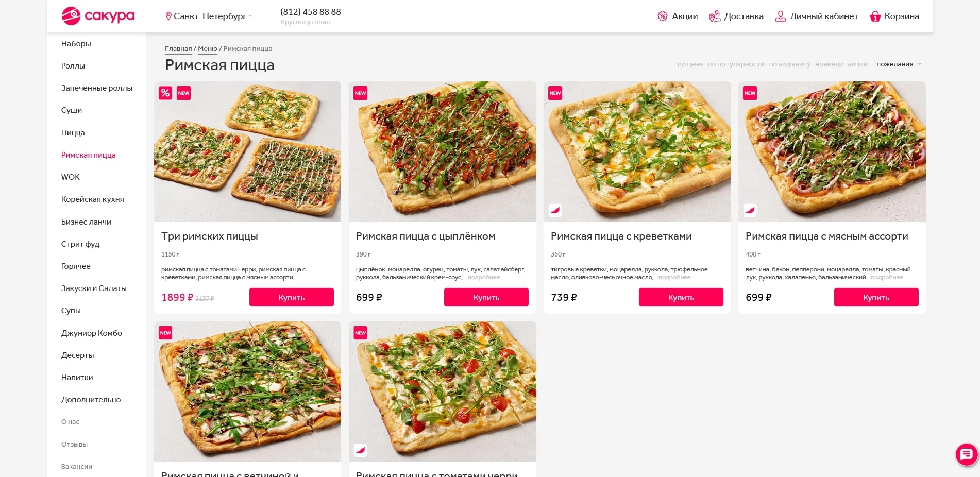
Task: Click the Sakura logo icon
Action: click(71, 16)
